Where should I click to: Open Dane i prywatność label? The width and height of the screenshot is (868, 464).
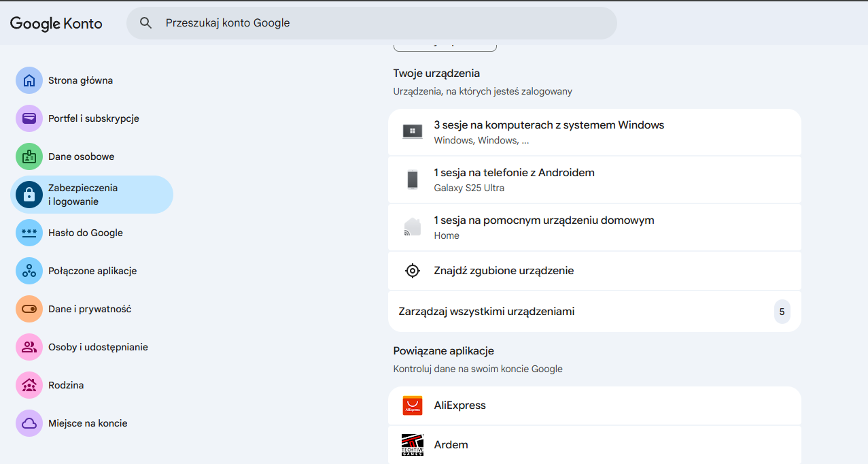pyautogui.click(x=90, y=309)
